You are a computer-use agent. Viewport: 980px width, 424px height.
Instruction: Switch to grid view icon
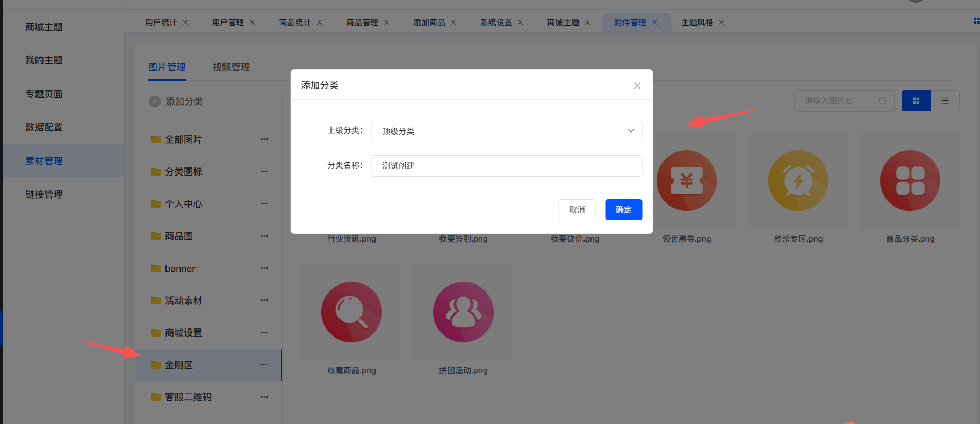[916, 101]
